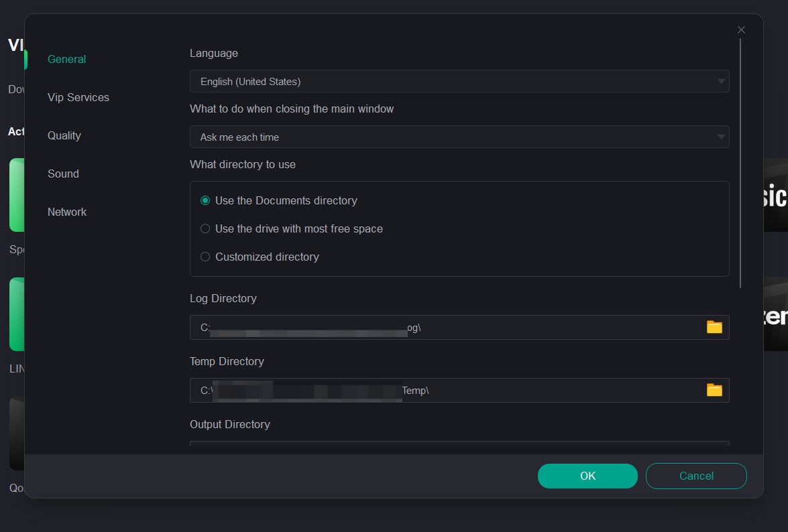The width and height of the screenshot is (788, 532).
Task: Click What to do when closing label
Action: [292, 109]
